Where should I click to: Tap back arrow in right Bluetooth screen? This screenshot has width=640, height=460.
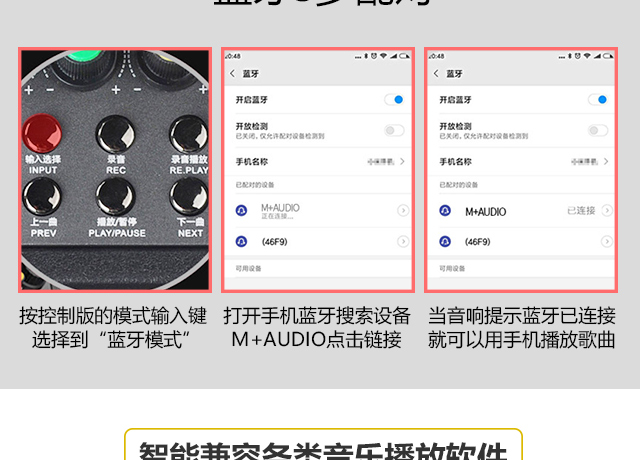(436, 73)
